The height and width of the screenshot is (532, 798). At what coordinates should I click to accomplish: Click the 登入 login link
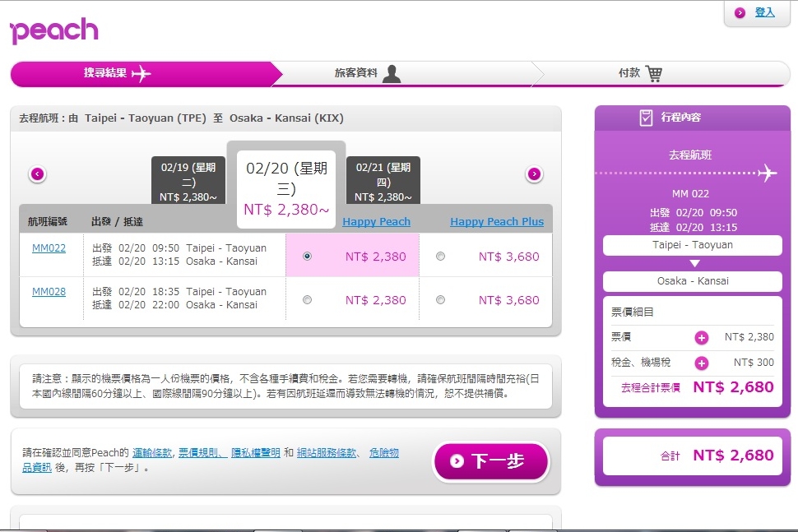click(x=764, y=12)
